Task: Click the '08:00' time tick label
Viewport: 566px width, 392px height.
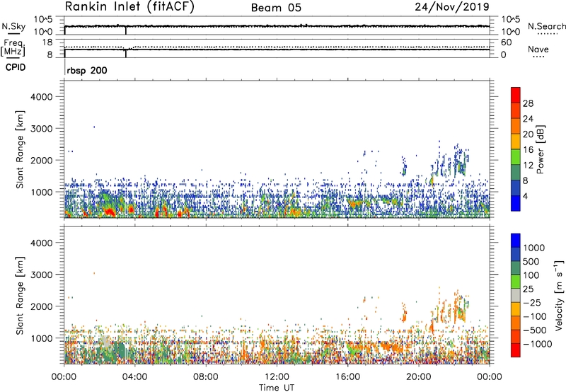Action: [x=206, y=377]
